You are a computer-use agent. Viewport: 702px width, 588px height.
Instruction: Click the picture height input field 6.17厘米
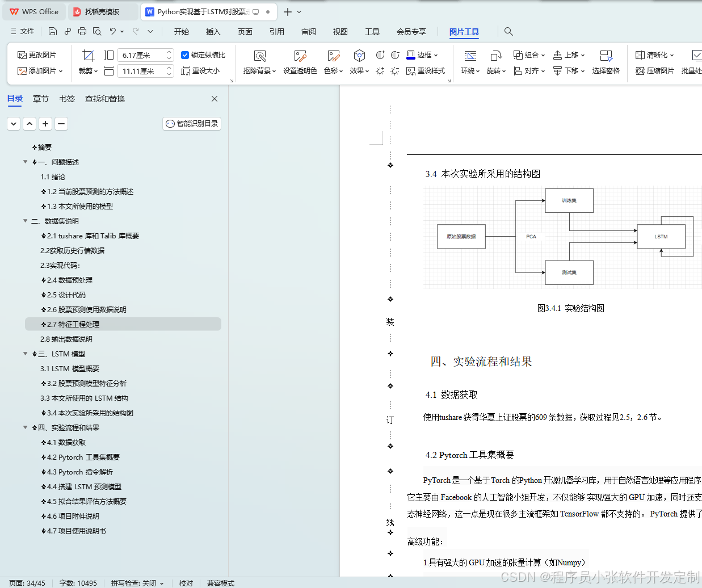[141, 55]
